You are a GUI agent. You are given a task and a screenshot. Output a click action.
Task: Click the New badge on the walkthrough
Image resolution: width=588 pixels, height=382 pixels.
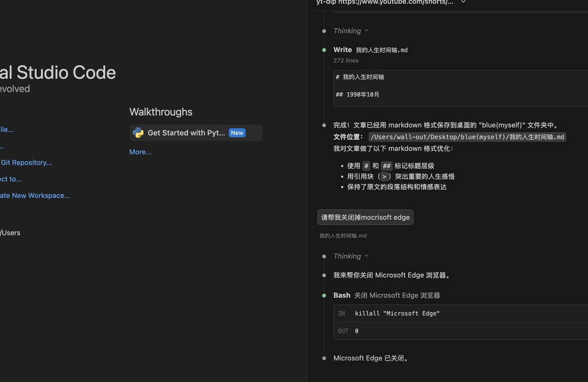[237, 133]
